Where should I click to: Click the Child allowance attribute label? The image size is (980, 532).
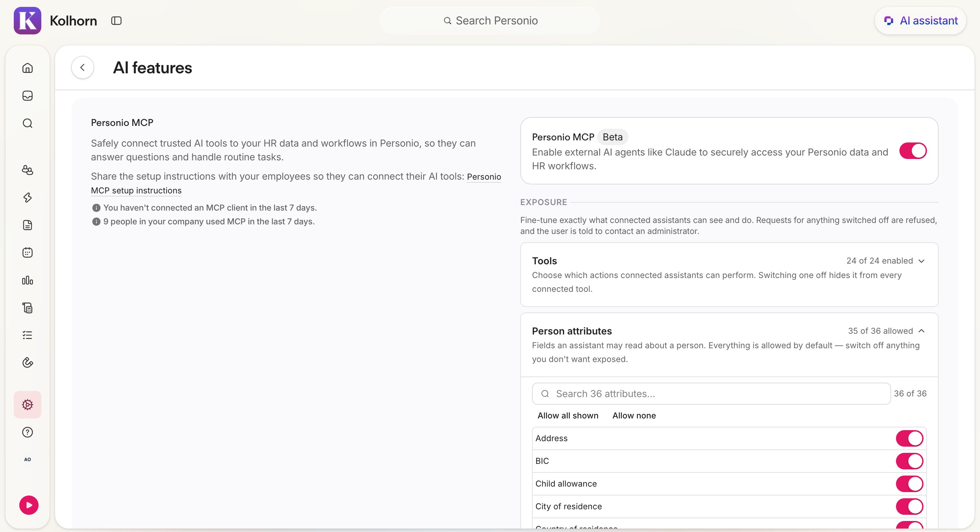(566, 484)
